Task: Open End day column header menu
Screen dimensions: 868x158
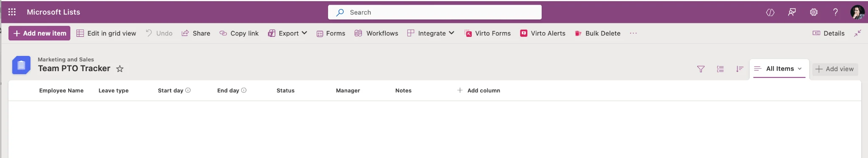Action: click(x=228, y=90)
